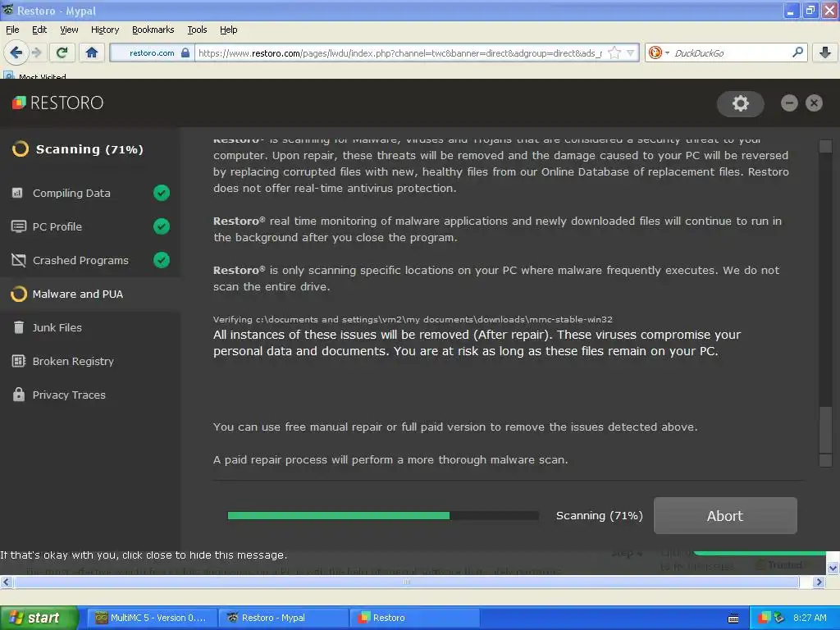Switch to MultiMC 5 taskbar window

click(152, 618)
